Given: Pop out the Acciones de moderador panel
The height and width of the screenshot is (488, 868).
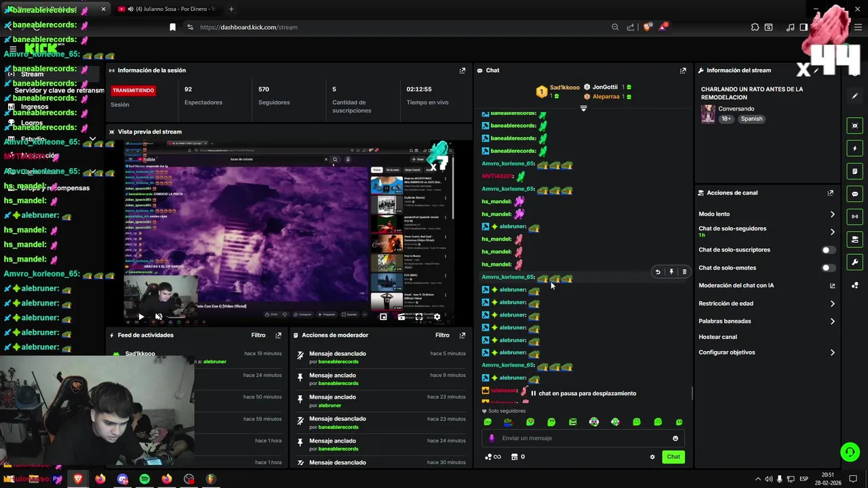Looking at the screenshot, I should coord(462,335).
